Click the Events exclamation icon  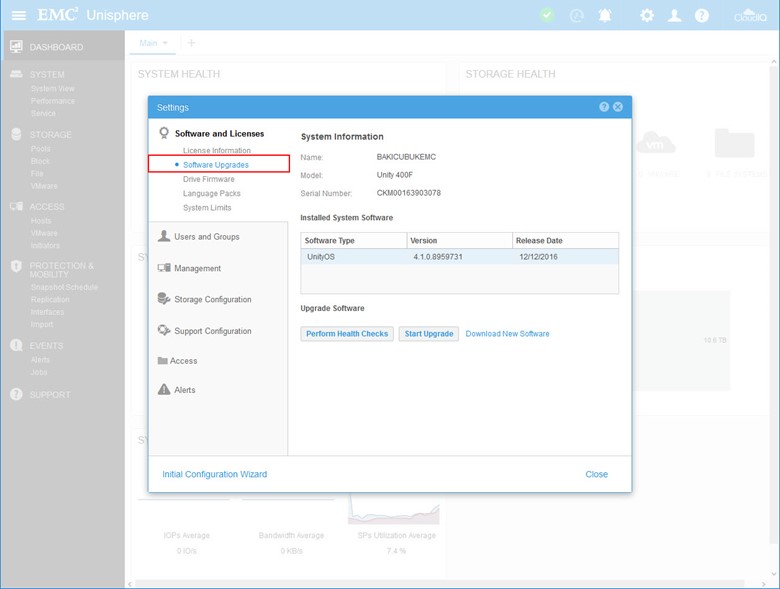(x=16, y=345)
